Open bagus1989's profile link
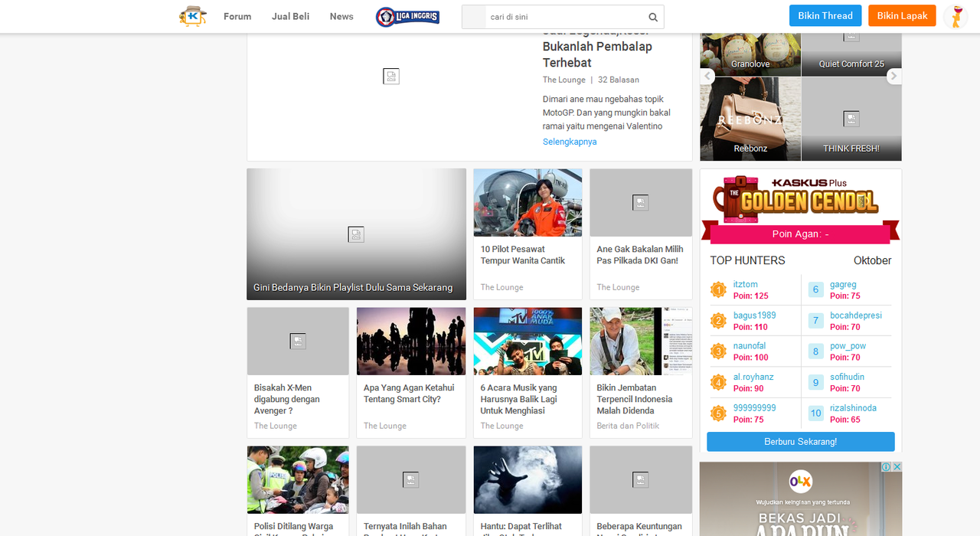Image resolution: width=980 pixels, height=536 pixels. 755,315
